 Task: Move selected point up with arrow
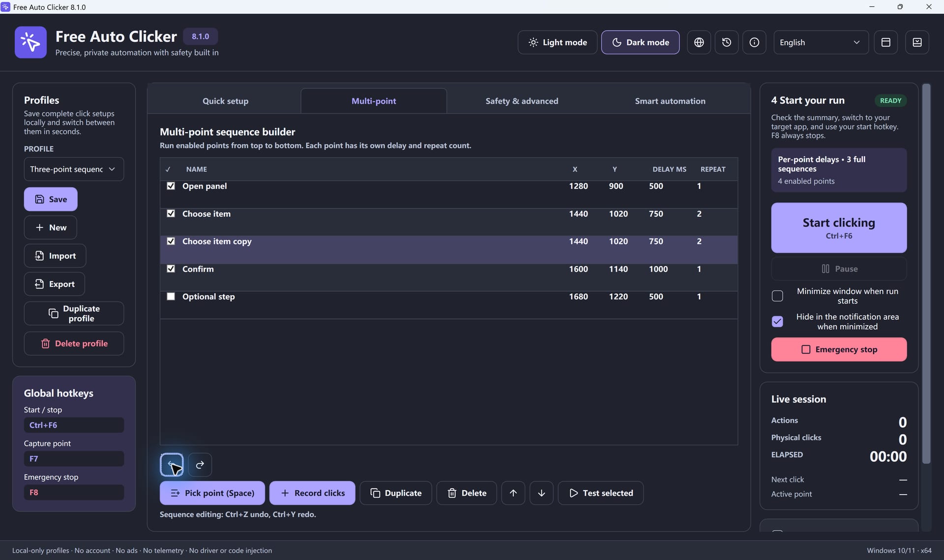(x=513, y=493)
